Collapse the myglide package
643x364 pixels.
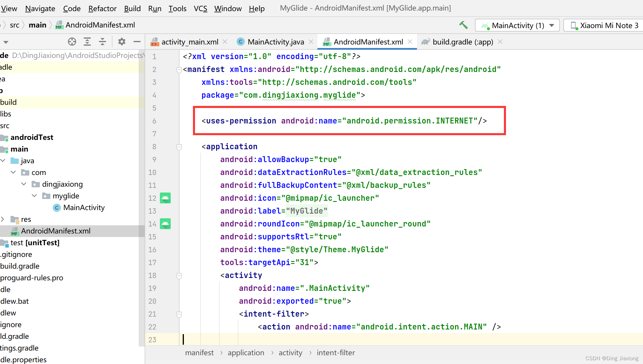click(35, 196)
